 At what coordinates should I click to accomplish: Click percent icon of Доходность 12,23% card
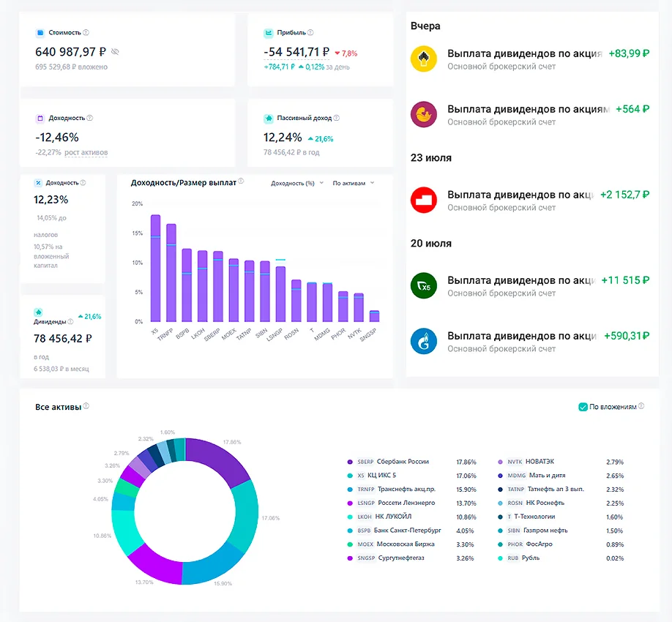tap(38, 183)
